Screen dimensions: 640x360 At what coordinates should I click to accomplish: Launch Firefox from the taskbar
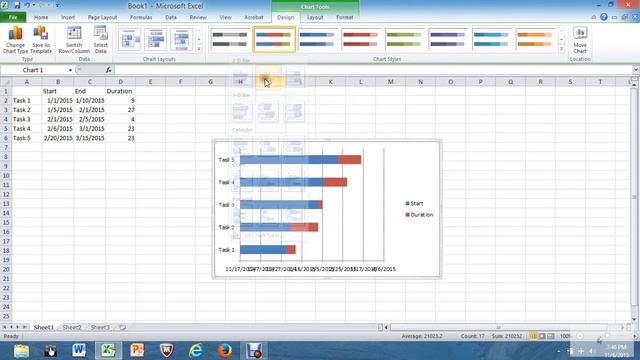pyautogui.click(x=224, y=351)
